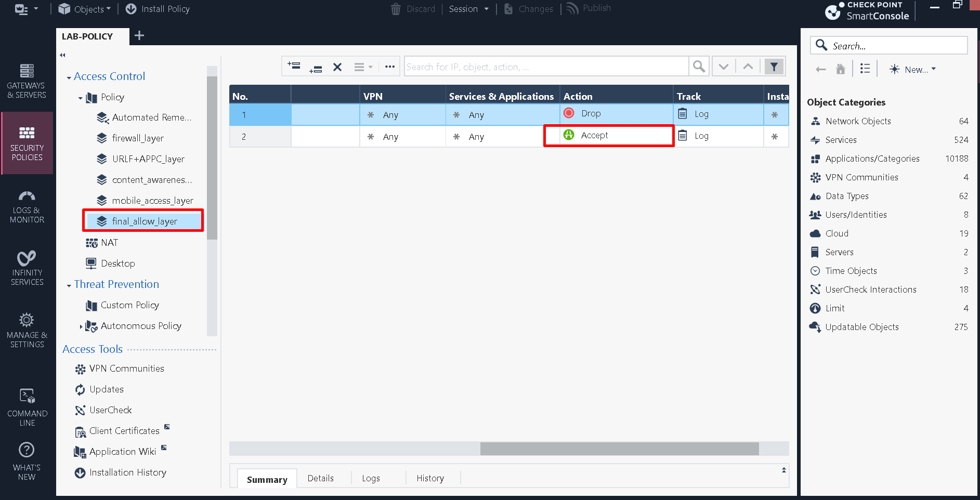Screen dimensions: 980x500
Task: Switch objects panel to list view
Action: pyautogui.click(x=865, y=68)
